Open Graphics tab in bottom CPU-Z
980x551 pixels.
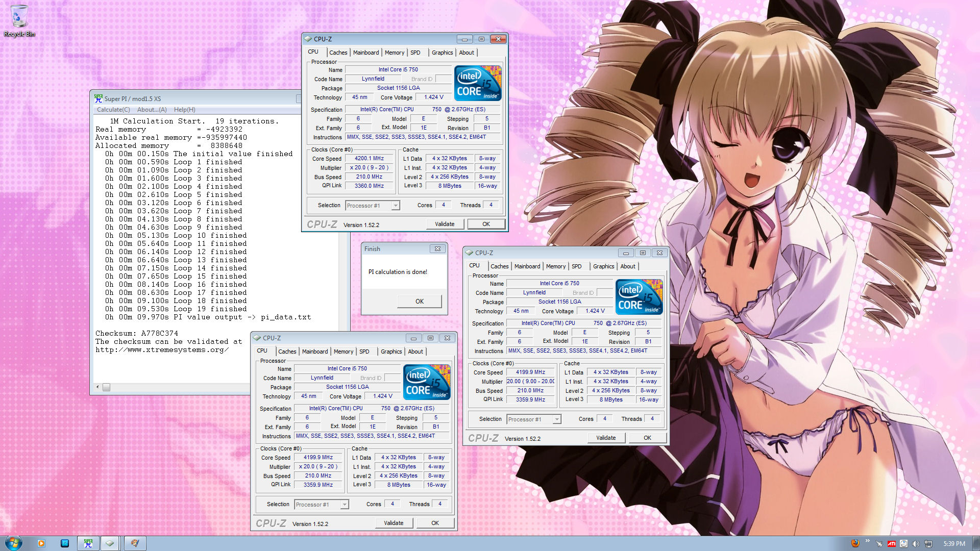pyautogui.click(x=391, y=352)
